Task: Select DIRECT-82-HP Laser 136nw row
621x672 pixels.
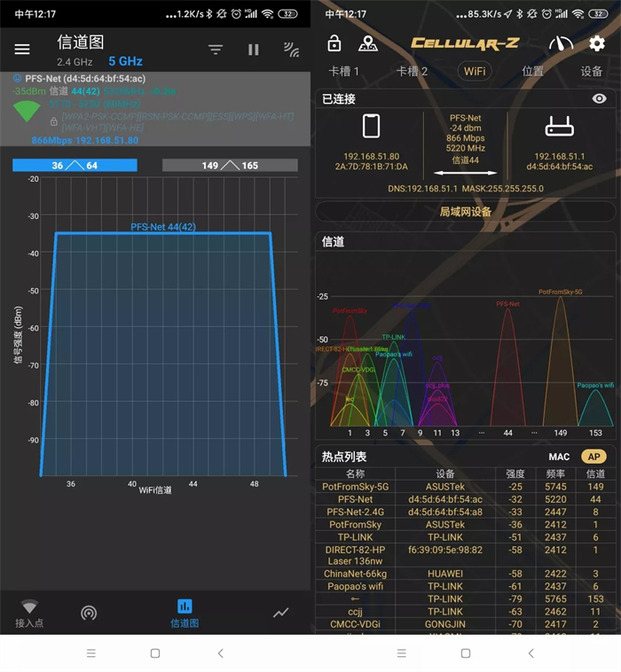Action: [x=466, y=556]
